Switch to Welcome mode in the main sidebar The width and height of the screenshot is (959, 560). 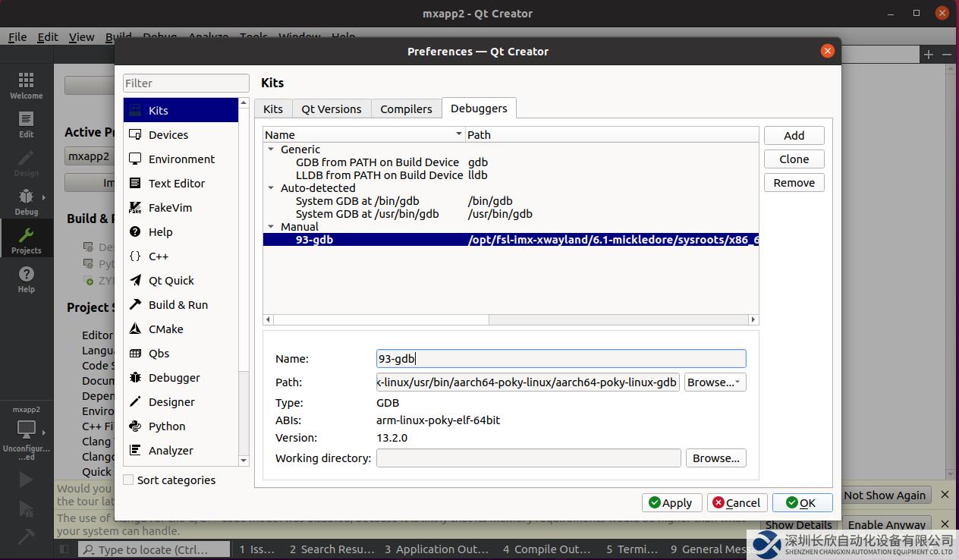pos(27,85)
